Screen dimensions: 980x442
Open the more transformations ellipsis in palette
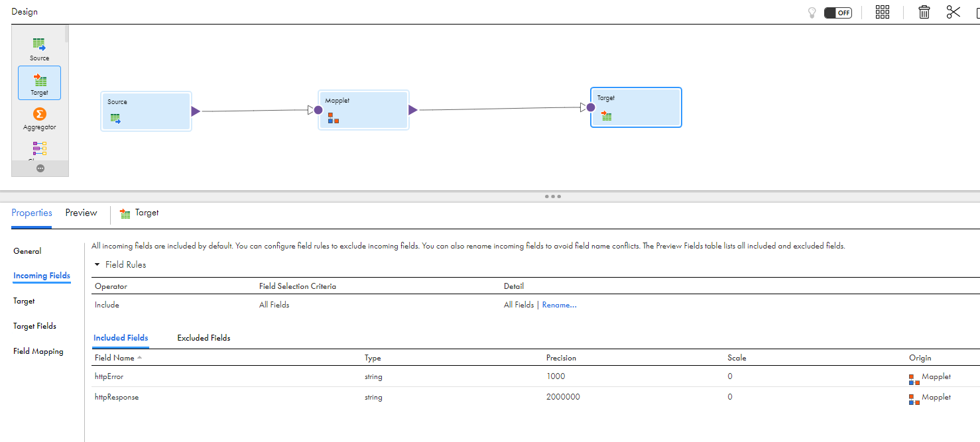click(x=40, y=168)
